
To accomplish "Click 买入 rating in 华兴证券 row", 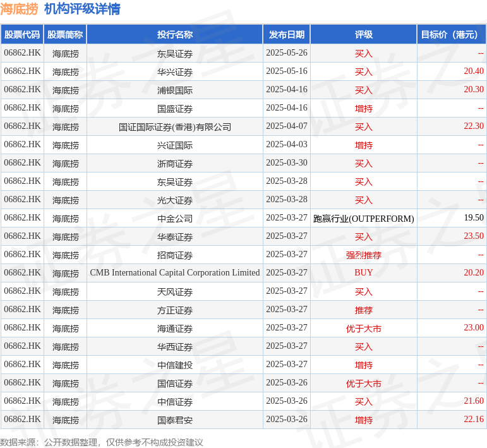I will click(x=364, y=72).
